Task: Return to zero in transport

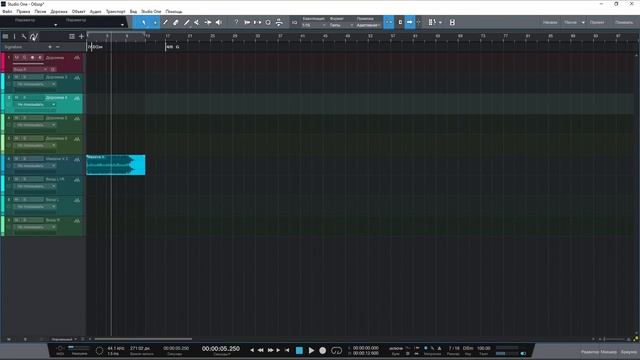Action: [x=287, y=350]
